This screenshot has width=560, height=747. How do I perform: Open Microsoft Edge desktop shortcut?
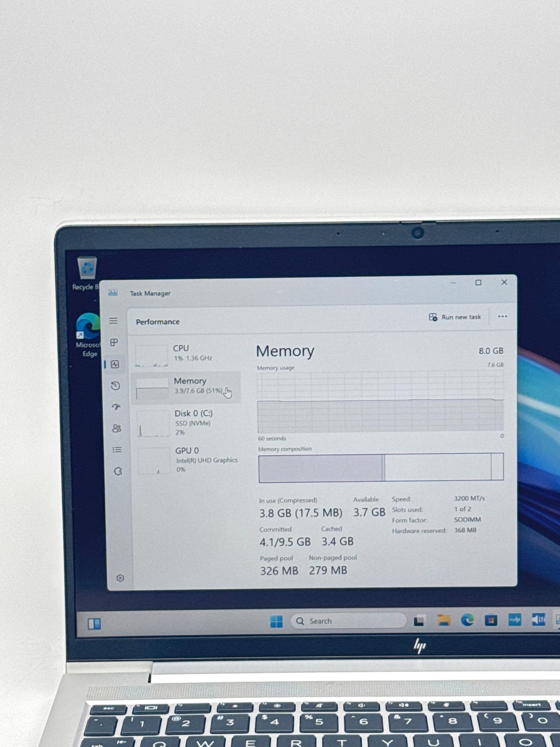pos(88,335)
